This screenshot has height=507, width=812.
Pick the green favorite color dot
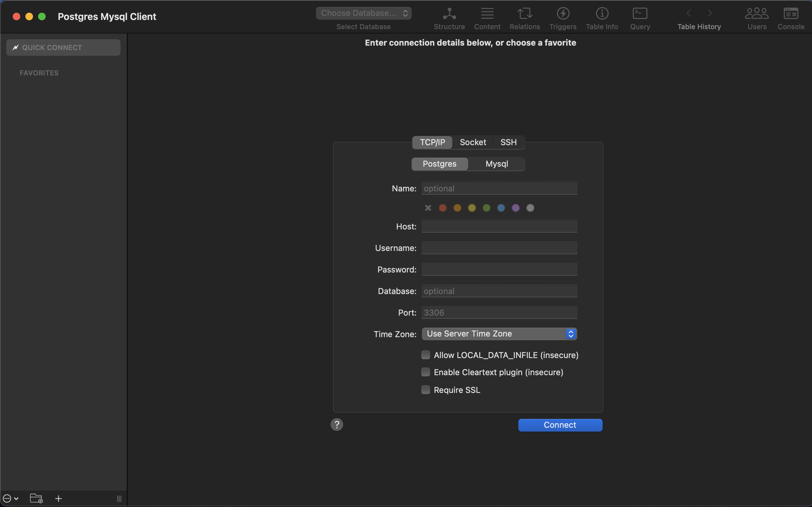pyautogui.click(x=487, y=208)
